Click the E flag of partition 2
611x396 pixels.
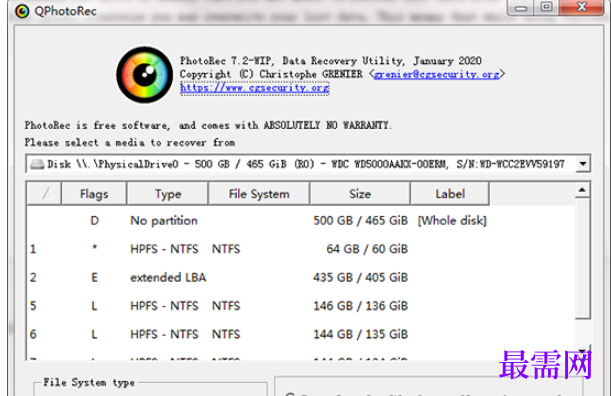[94, 278]
